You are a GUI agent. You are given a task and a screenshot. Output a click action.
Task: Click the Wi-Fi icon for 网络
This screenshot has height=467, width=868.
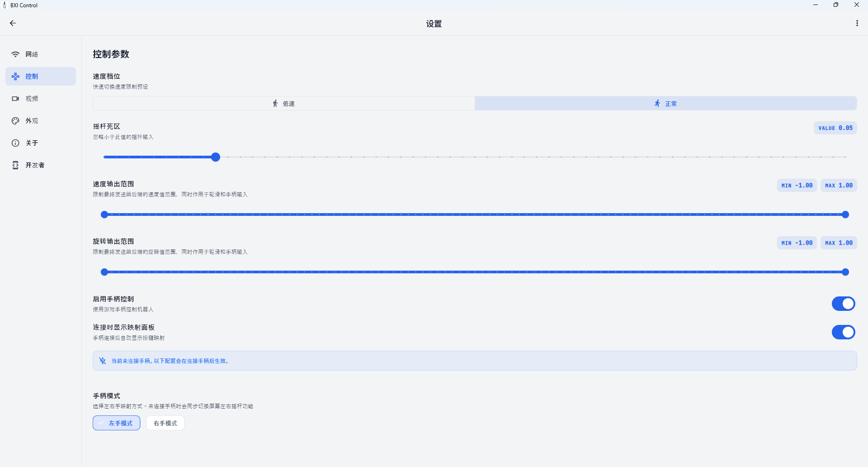tap(15, 54)
